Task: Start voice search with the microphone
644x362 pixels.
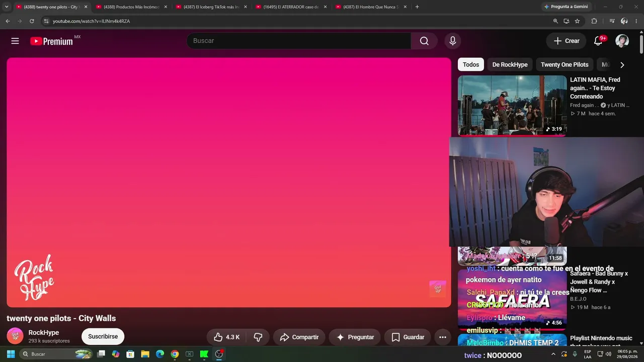Action: (x=453, y=41)
